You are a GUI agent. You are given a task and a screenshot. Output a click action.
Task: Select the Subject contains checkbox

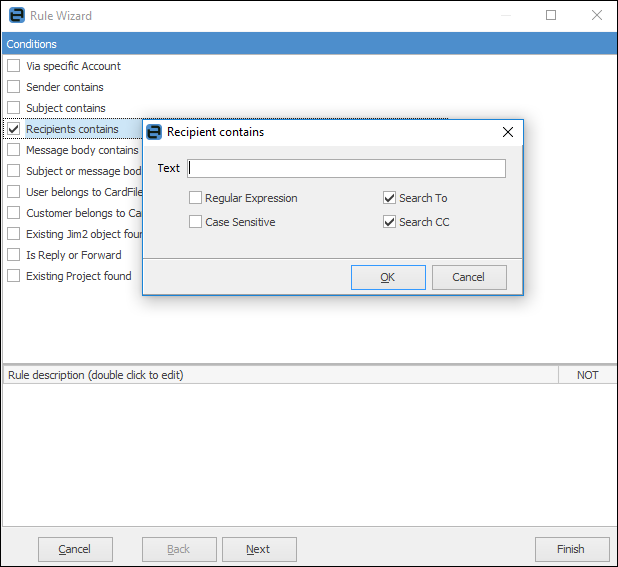(x=14, y=108)
